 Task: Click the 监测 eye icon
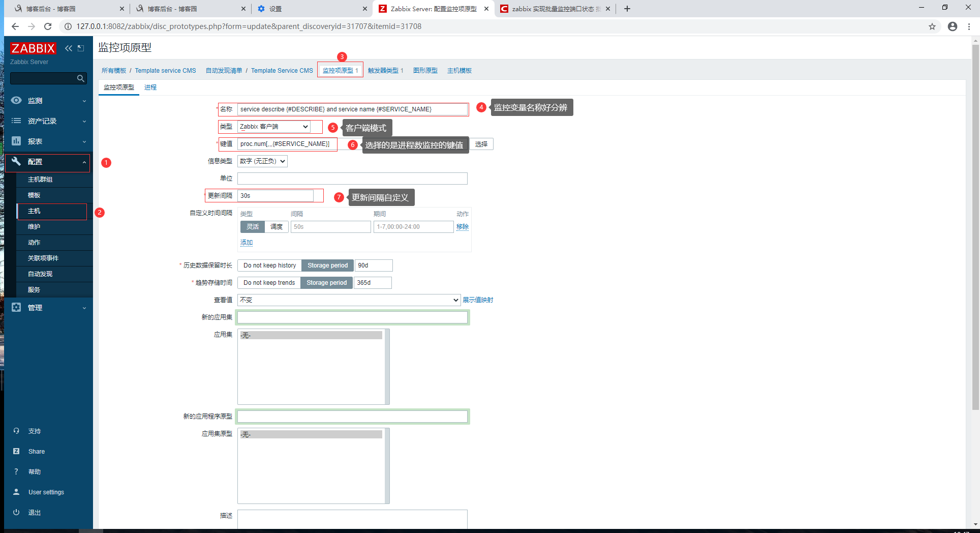pyautogui.click(x=16, y=101)
